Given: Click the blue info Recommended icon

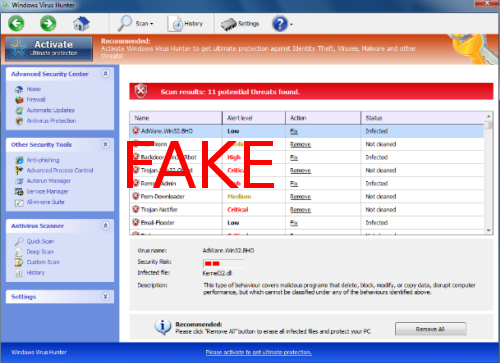Looking at the screenshot, I should [163, 327].
